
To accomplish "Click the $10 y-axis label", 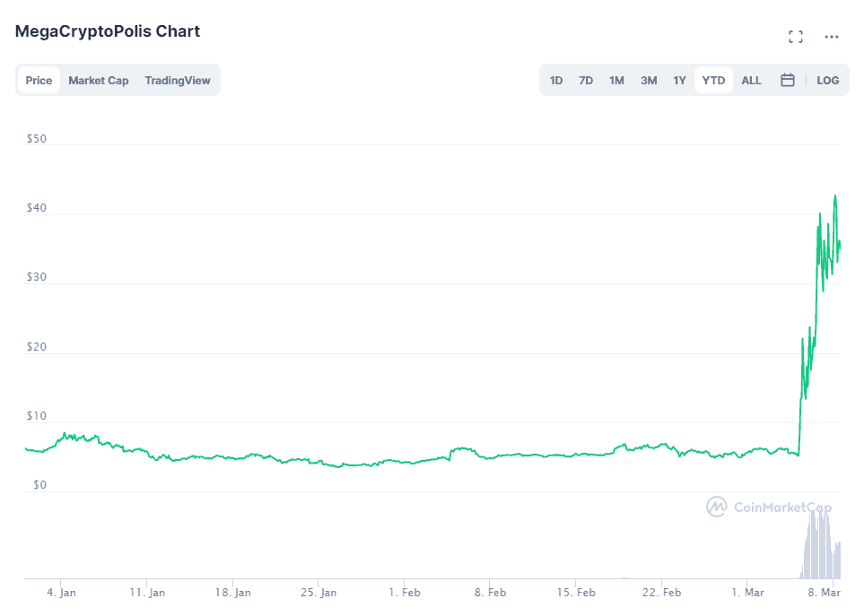I will (x=37, y=416).
